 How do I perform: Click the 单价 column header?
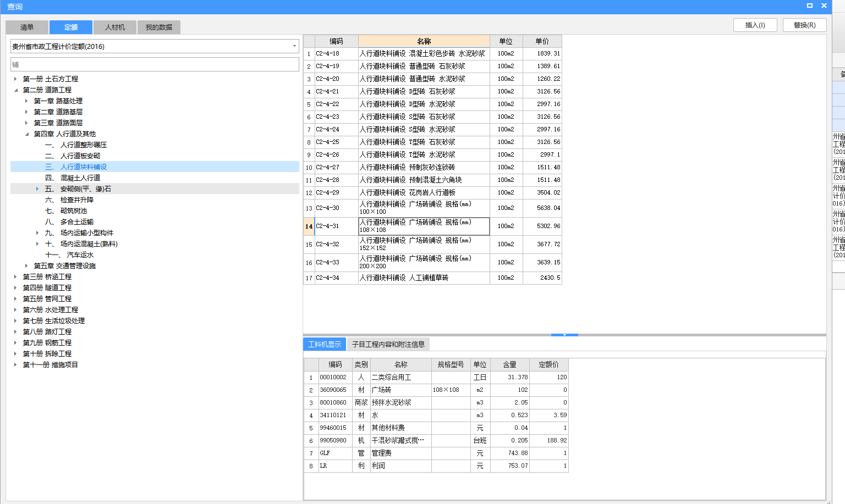tap(542, 41)
